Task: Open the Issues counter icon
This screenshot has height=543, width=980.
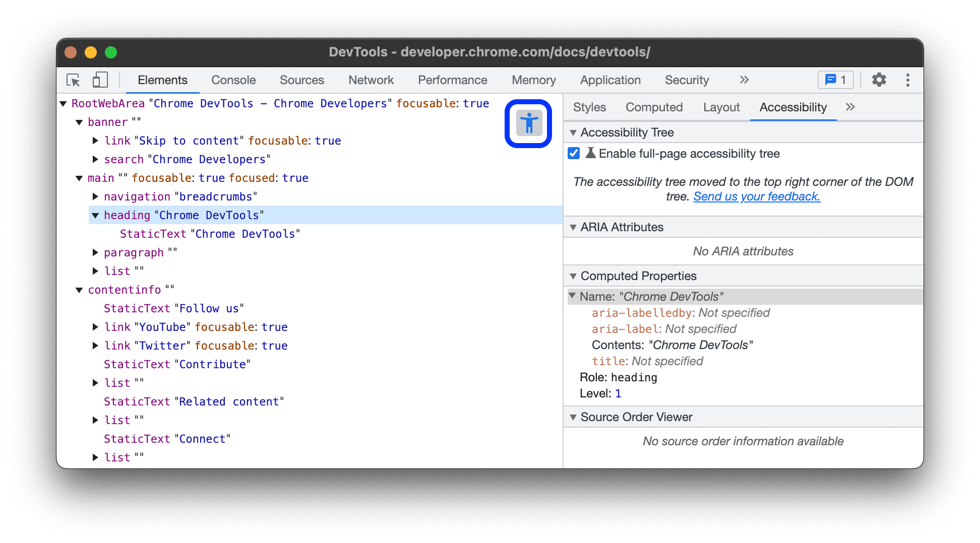Action: [835, 80]
